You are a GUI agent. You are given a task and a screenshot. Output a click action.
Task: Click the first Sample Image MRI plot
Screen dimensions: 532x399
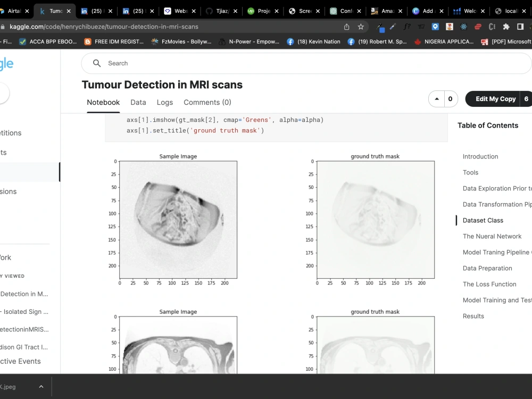coord(178,220)
